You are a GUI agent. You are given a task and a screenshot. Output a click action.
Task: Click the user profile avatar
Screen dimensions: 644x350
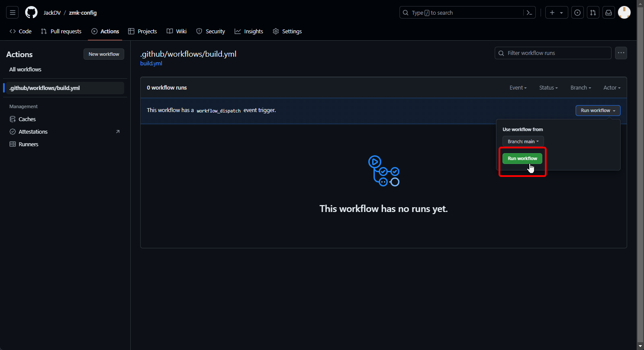[x=624, y=13]
